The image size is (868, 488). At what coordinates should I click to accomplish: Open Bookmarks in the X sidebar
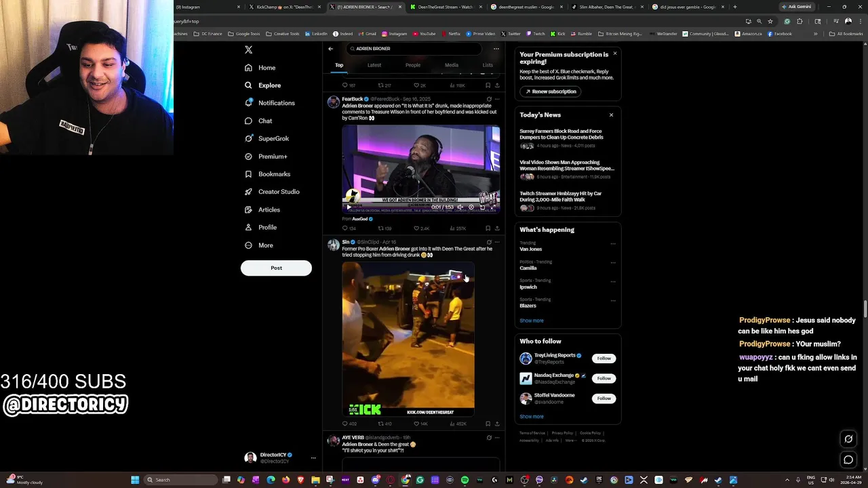coord(268,174)
